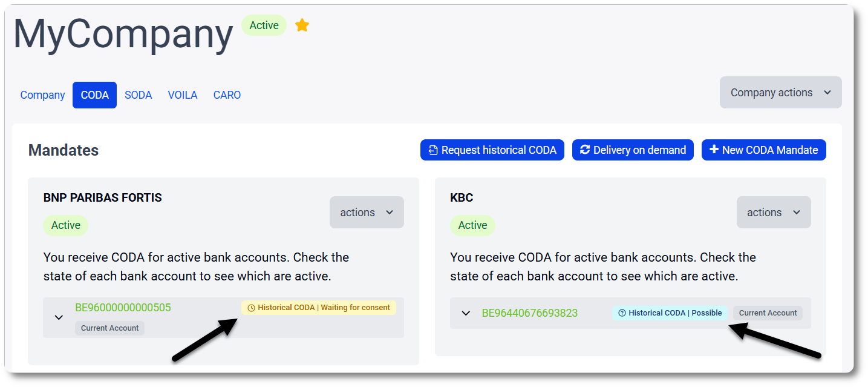The image size is (868, 387).
Task: Open the Company actions dropdown
Action: [x=780, y=92]
